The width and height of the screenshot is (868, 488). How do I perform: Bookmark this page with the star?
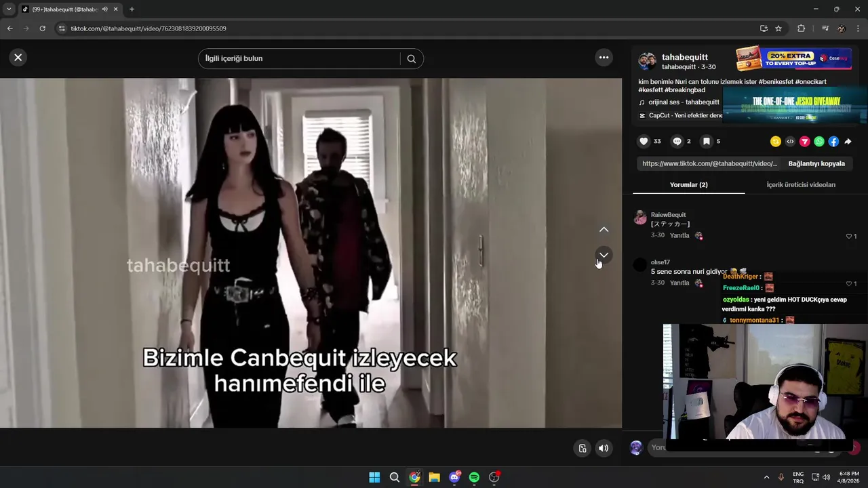point(778,28)
